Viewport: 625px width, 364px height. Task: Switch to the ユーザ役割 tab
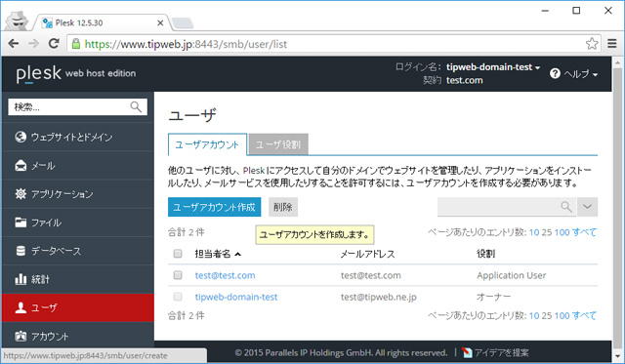point(278,144)
